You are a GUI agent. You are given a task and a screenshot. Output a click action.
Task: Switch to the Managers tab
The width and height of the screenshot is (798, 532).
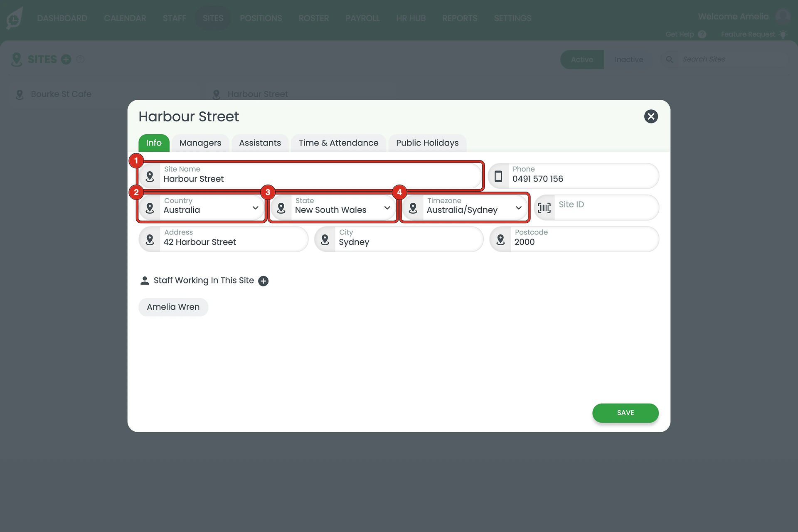[200, 143]
